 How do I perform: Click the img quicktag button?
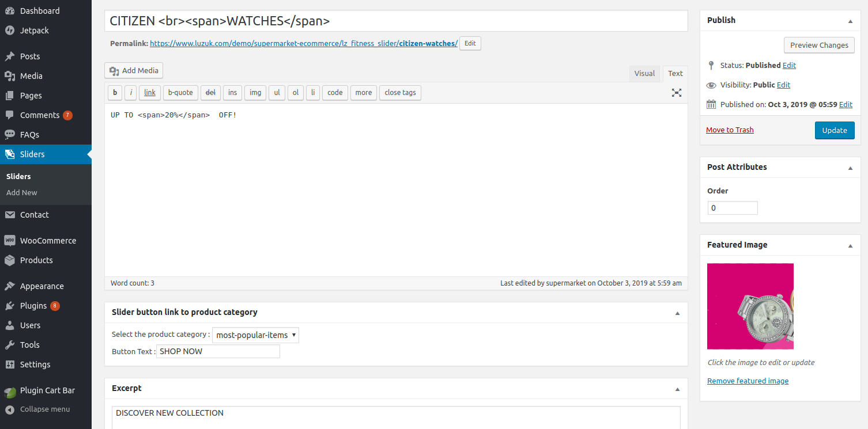pos(255,93)
